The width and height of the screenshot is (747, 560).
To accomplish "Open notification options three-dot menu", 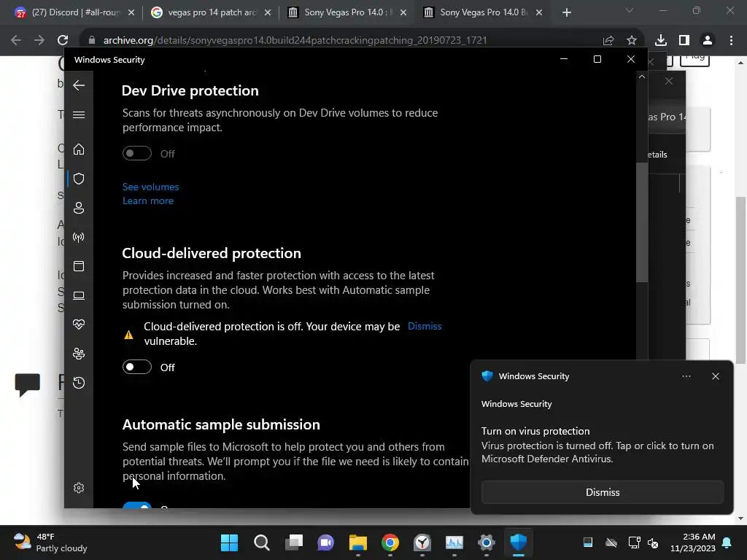I will pyautogui.click(x=686, y=376).
